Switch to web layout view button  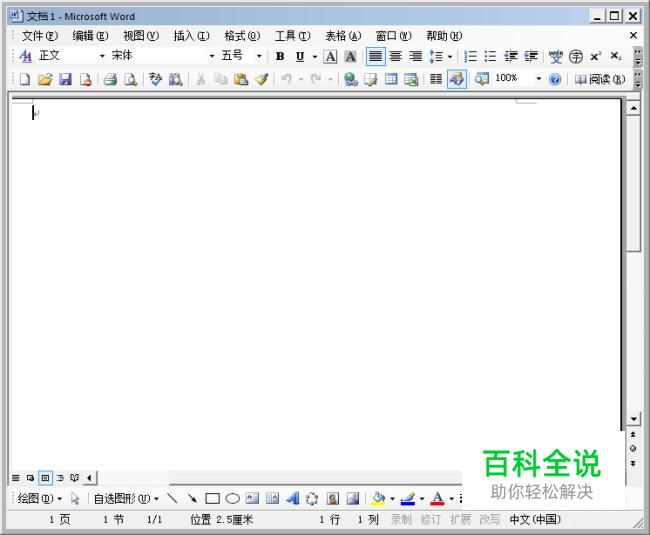tap(30, 478)
